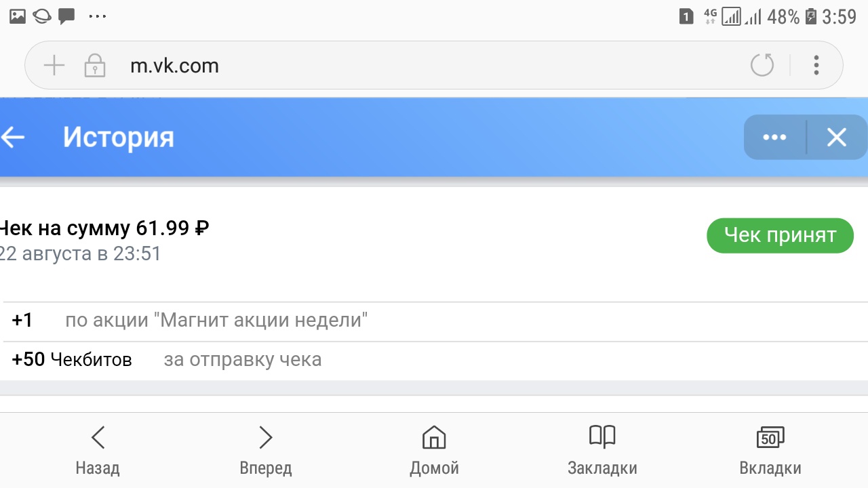
Task: Open the browser's vertical three-dot menu
Action: click(816, 66)
